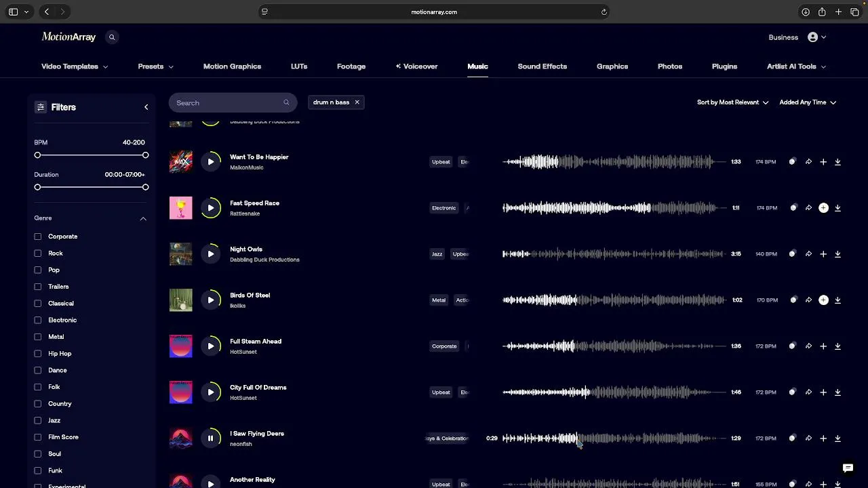Open the Sound Effects section

542,66
